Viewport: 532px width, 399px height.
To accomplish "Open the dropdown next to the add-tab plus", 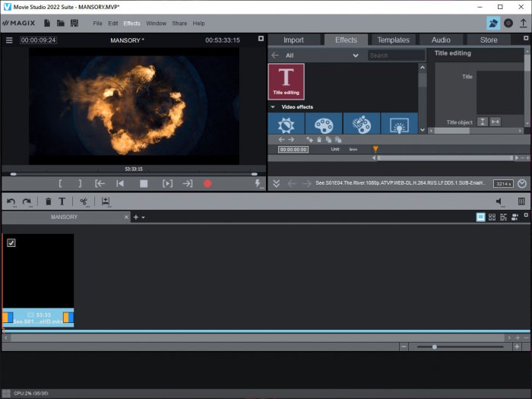I will coord(143,217).
